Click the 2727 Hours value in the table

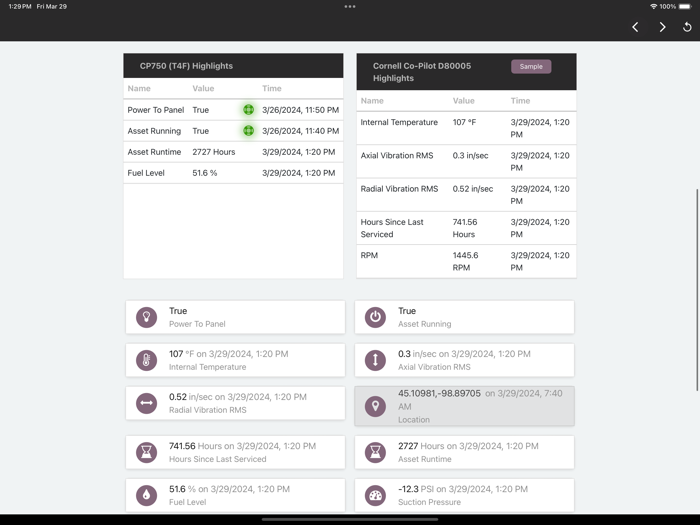(x=214, y=152)
